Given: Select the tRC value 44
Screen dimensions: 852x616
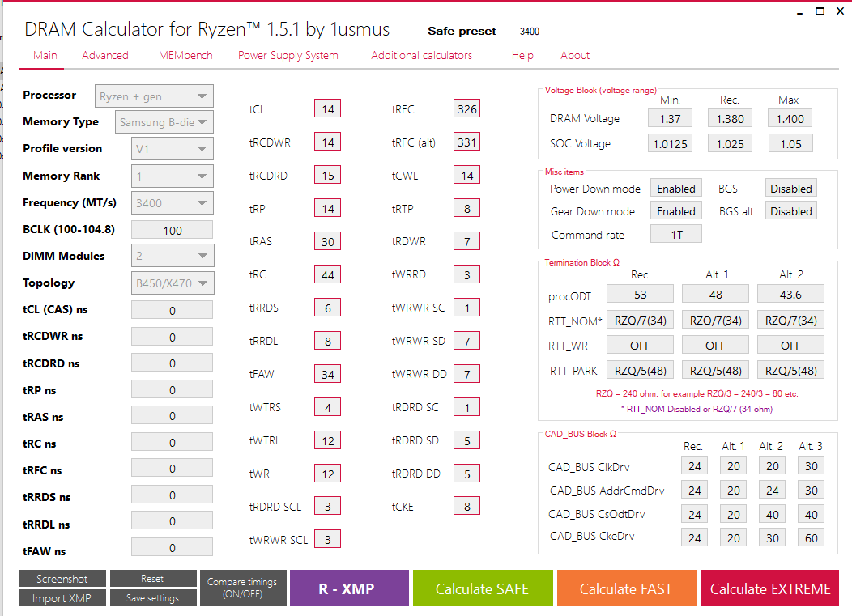Looking at the screenshot, I should click(328, 274).
